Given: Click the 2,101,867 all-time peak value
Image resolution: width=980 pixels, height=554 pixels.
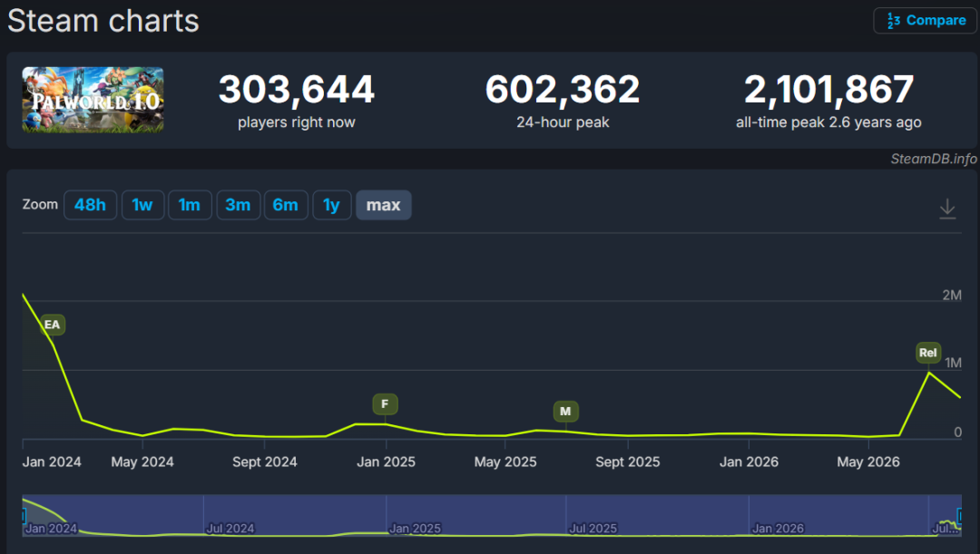Looking at the screenshot, I should point(828,90).
